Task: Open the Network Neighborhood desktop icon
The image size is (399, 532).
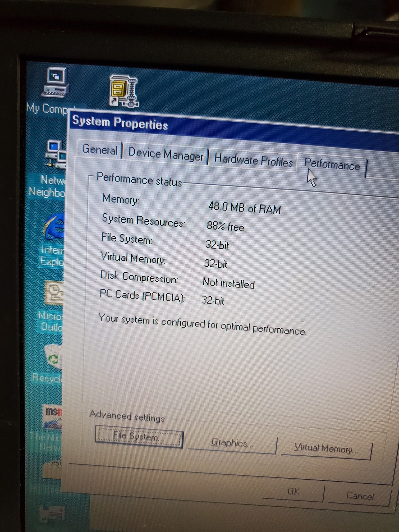Action: coord(56,155)
